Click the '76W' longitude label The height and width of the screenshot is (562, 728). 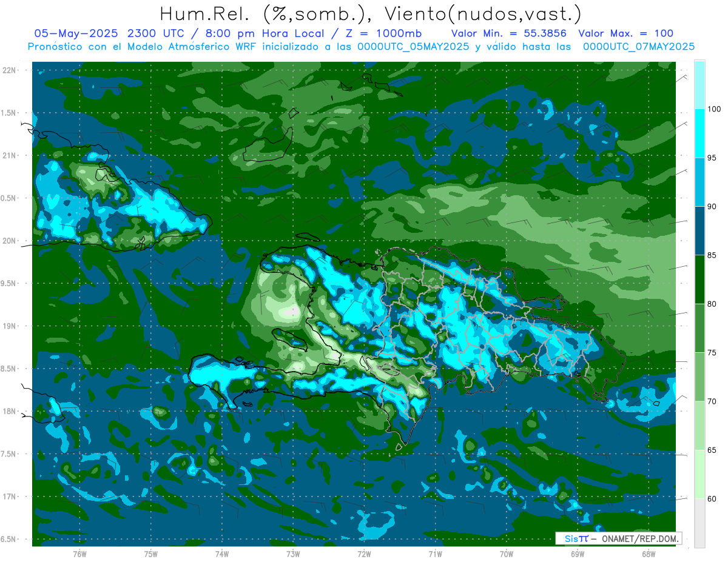tap(79, 554)
